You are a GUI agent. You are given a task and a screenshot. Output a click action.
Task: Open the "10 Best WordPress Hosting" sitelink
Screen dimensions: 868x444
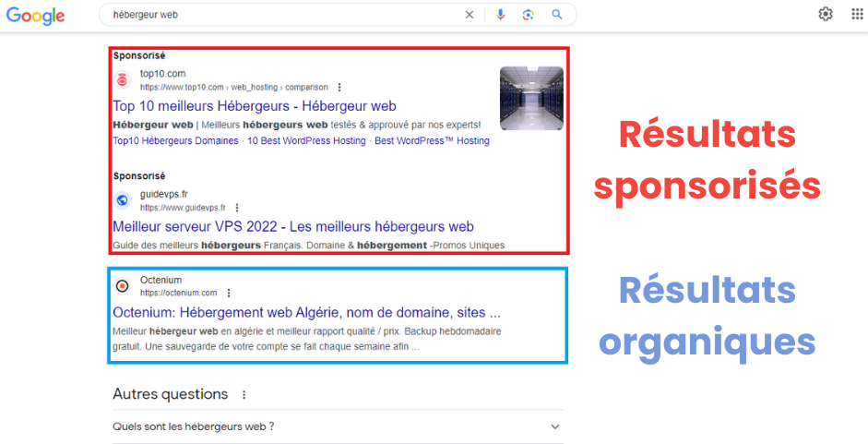point(306,141)
